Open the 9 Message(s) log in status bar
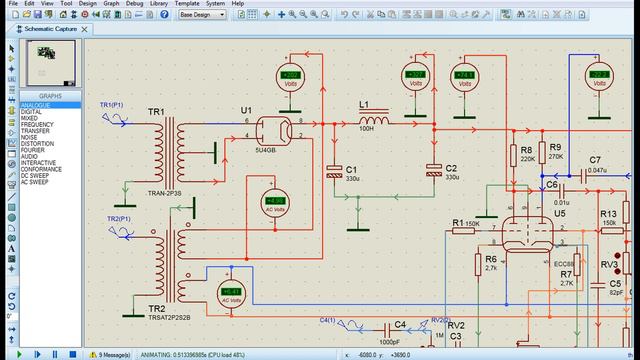640x360 pixels. coord(110,355)
